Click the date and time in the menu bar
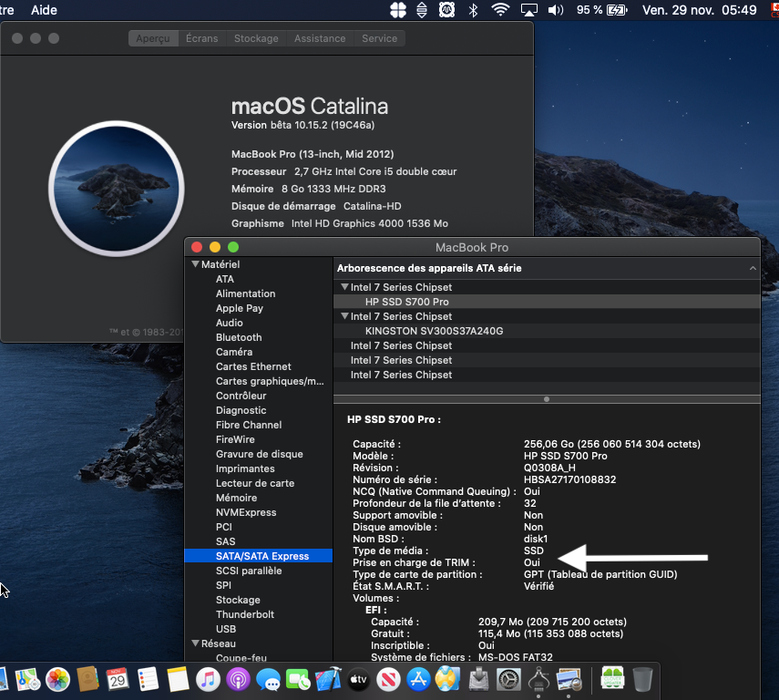 [x=699, y=10]
